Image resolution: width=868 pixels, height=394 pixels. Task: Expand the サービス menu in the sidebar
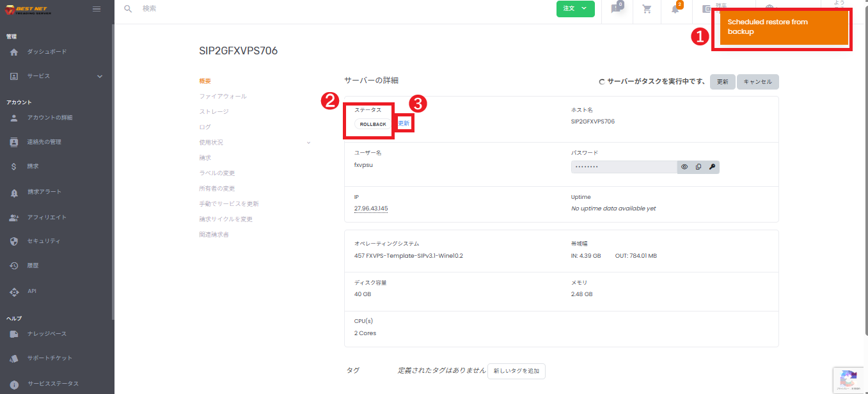pyautogui.click(x=38, y=75)
